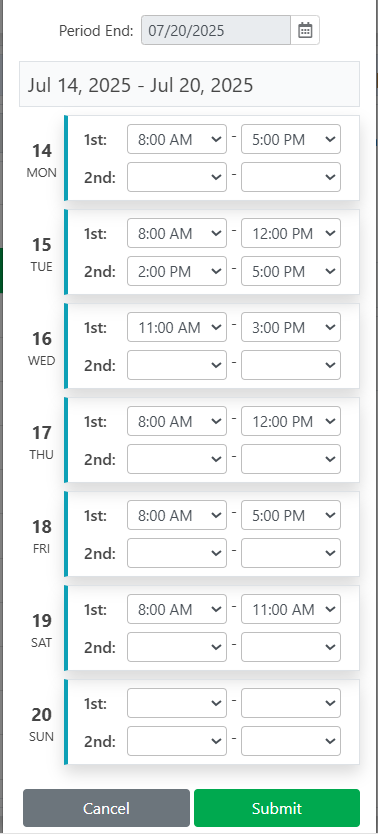Cancel the schedule form
The width and height of the screenshot is (378, 834).
(x=106, y=808)
